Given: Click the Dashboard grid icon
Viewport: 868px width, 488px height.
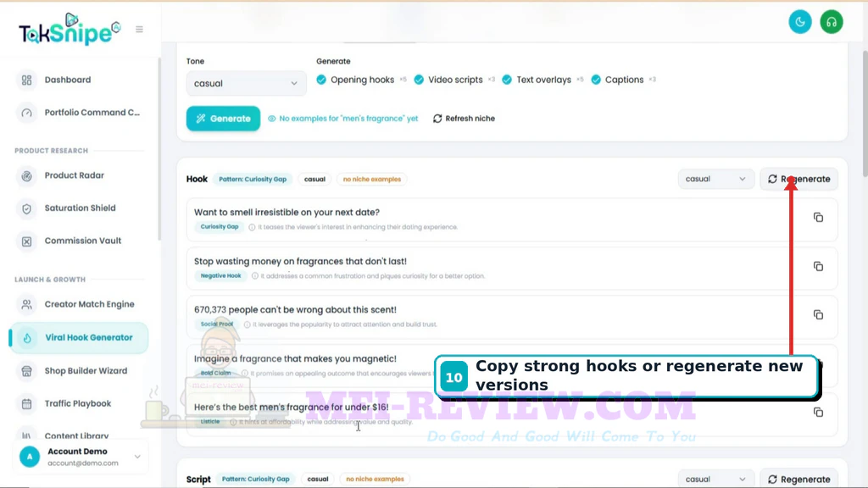Looking at the screenshot, I should tap(26, 80).
